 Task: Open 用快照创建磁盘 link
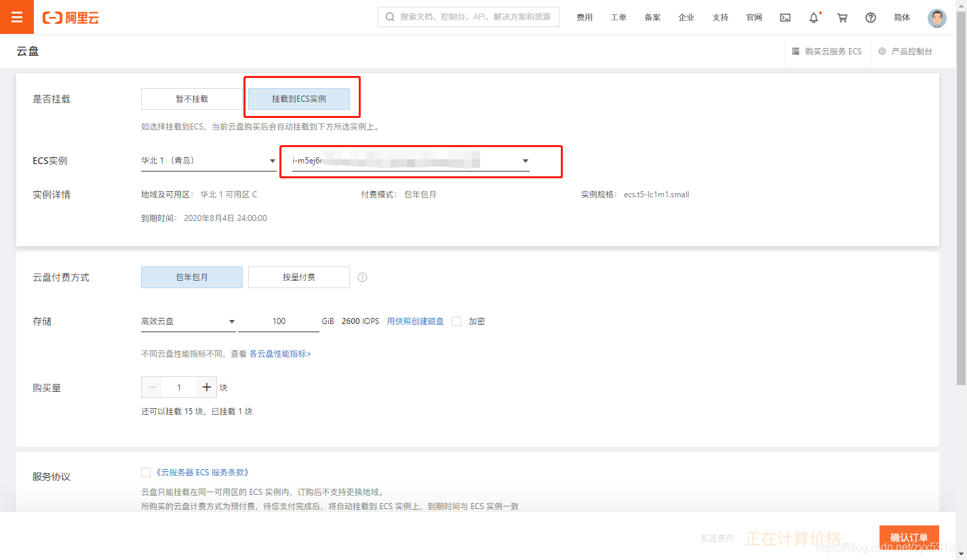(415, 321)
